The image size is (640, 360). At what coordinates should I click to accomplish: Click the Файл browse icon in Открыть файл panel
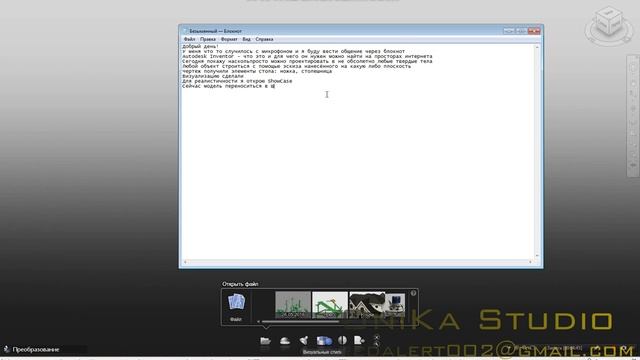coord(236,307)
